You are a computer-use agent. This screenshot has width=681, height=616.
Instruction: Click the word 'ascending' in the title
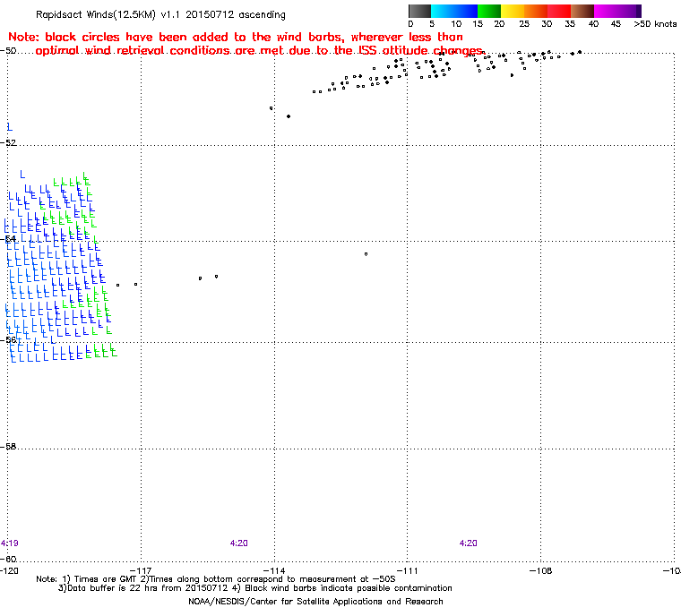pos(262,15)
